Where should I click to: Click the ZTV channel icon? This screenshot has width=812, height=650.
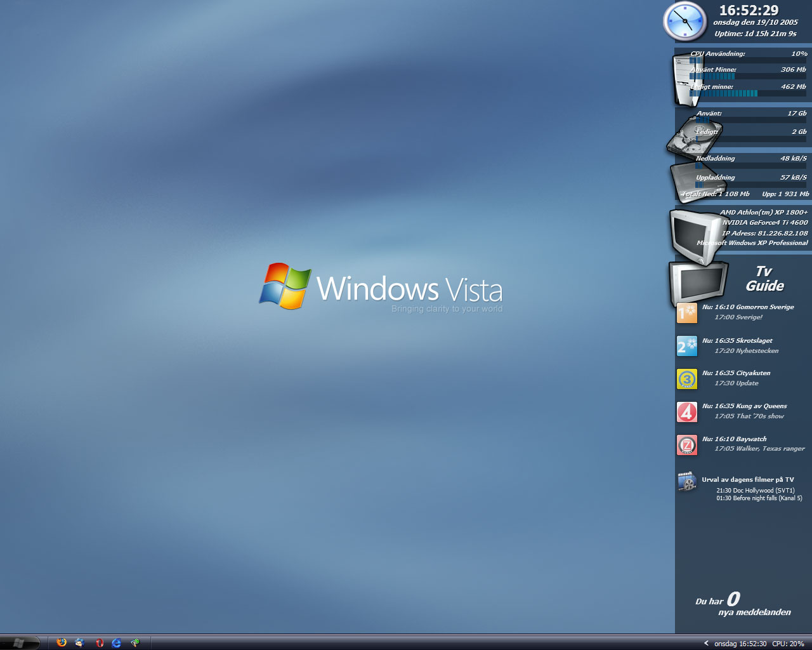coord(686,445)
